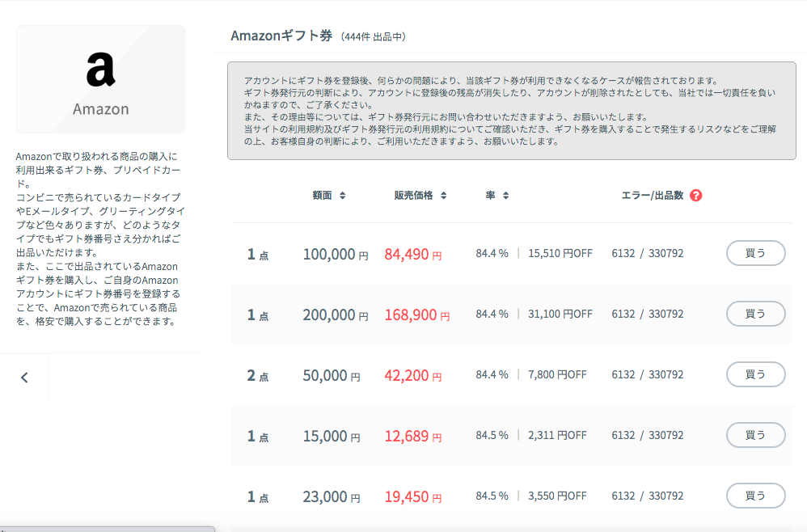Viewport: 807px width, 532px height.
Task: Click the 15,000 円 face value
Action: [x=332, y=437]
